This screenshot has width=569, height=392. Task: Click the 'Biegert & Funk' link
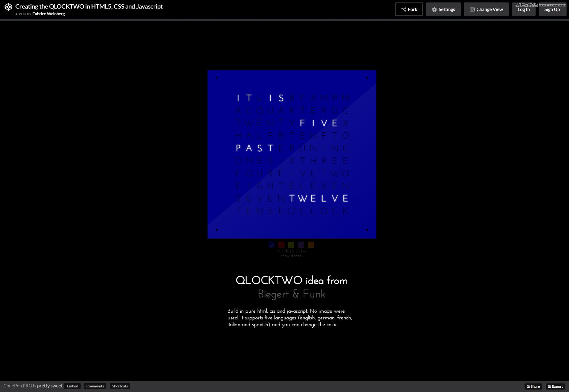click(x=292, y=294)
